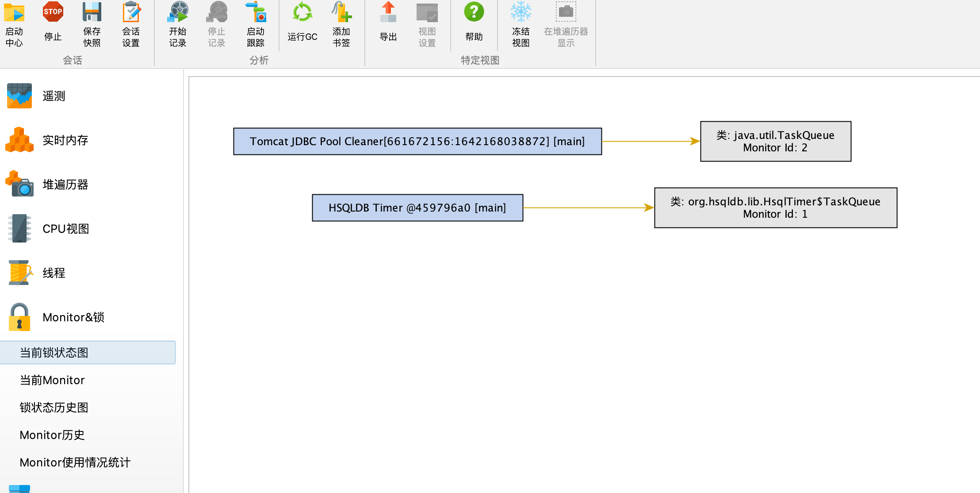This screenshot has height=493, width=980.
Task: Select 当前Monitor in sidebar
Action: tap(52, 380)
